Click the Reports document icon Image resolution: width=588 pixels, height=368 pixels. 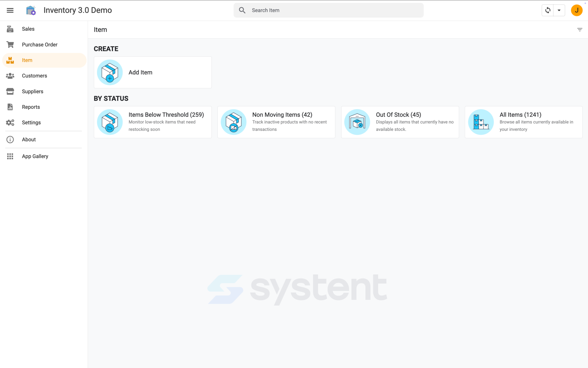click(x=10, y=107)
